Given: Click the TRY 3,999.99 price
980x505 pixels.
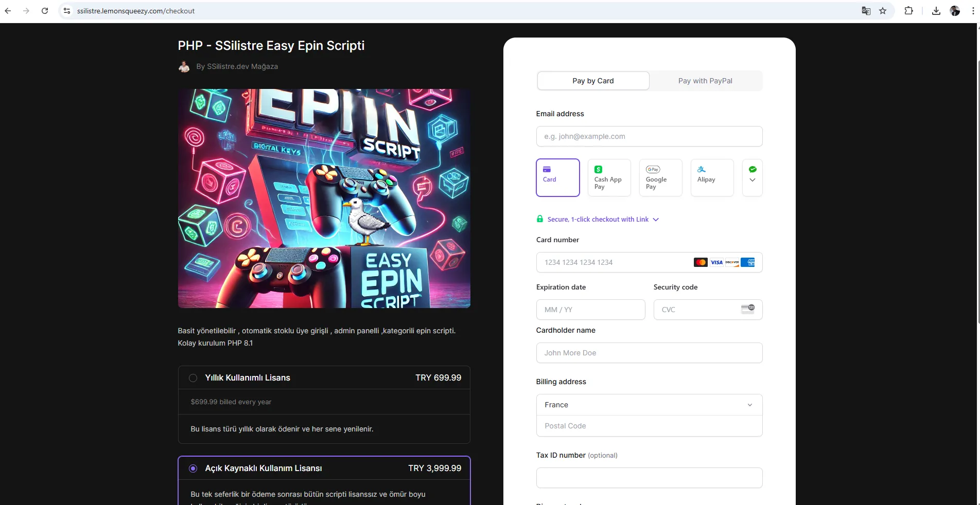Looking at the screenshot, I should point(434,468).
